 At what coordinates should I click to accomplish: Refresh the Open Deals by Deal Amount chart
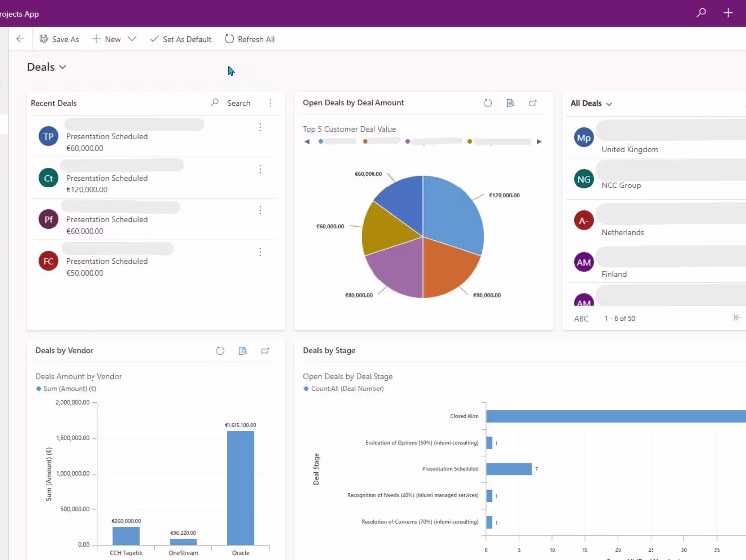(x=488, y=103)
